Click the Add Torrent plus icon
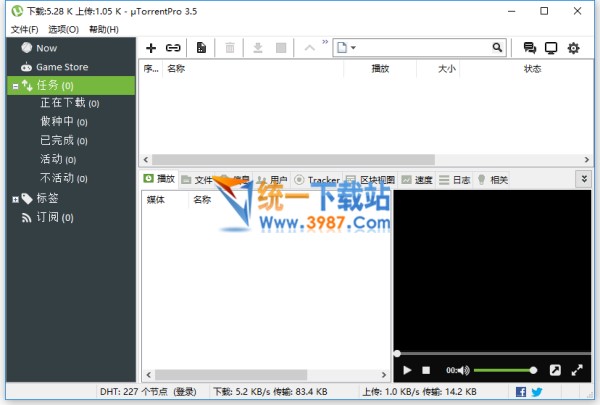This screenshot has height=405, width=600. point(151,48)
